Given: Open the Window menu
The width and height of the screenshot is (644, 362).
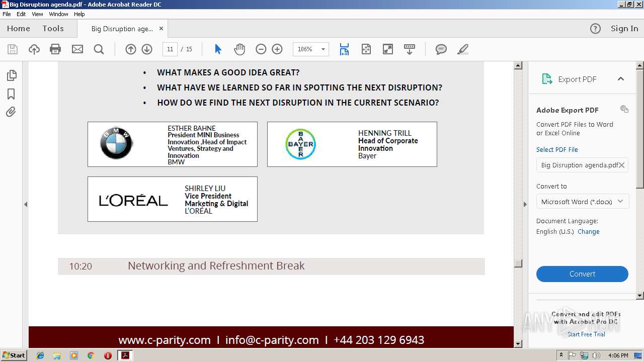Looking at the screenshot, I should pyautogui.click(x=58, y=14).
